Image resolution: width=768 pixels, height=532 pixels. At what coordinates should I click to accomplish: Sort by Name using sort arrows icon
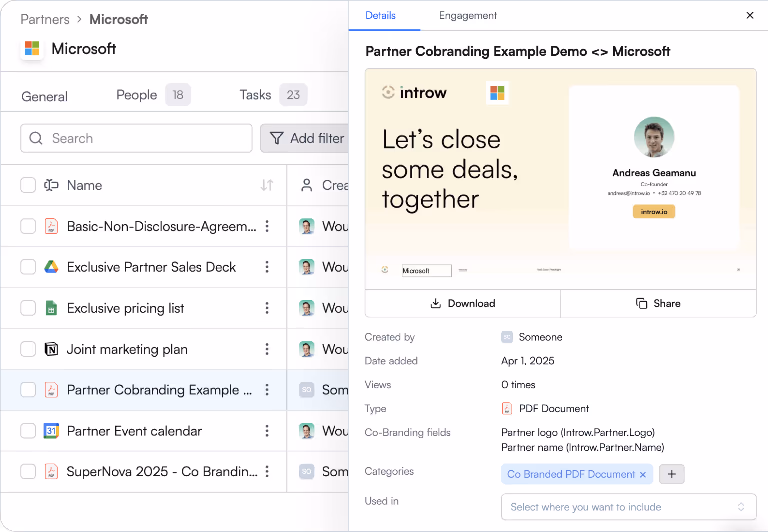coord(267,185)
